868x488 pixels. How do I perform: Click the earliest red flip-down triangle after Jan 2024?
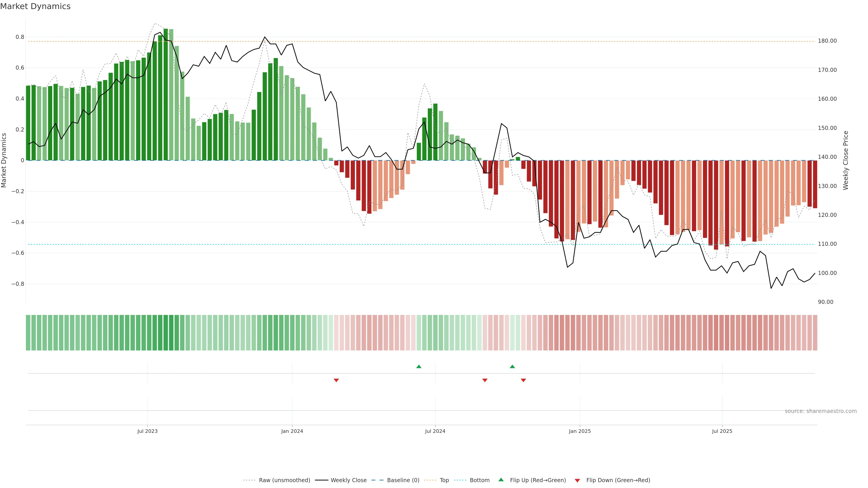336,380
